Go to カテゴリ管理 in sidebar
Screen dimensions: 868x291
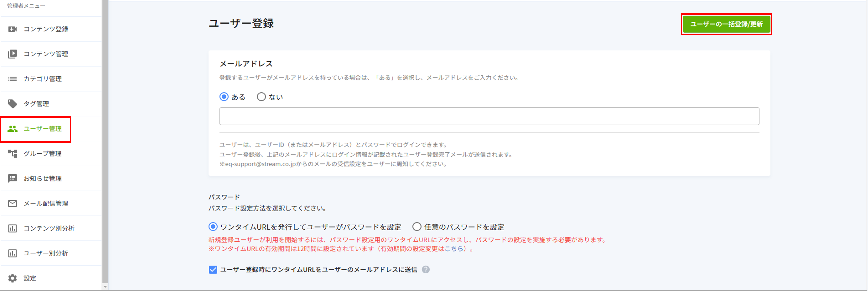[51, 79]
